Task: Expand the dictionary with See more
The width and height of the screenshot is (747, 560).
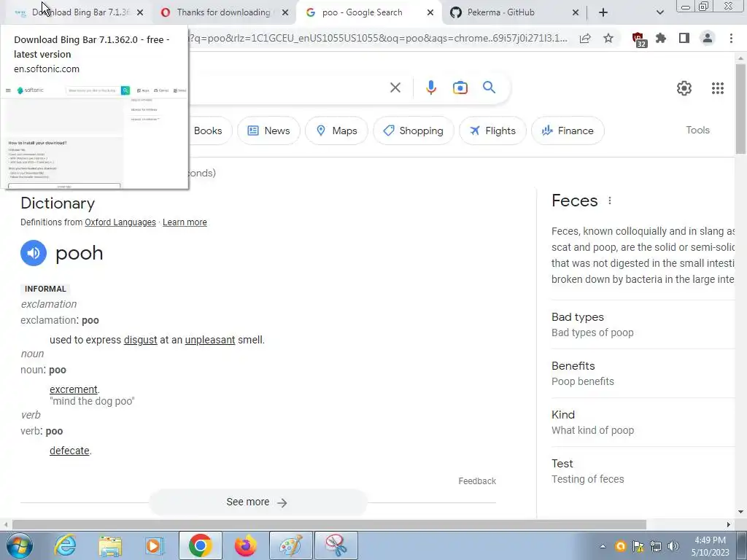Action: [x=258, y=502]
